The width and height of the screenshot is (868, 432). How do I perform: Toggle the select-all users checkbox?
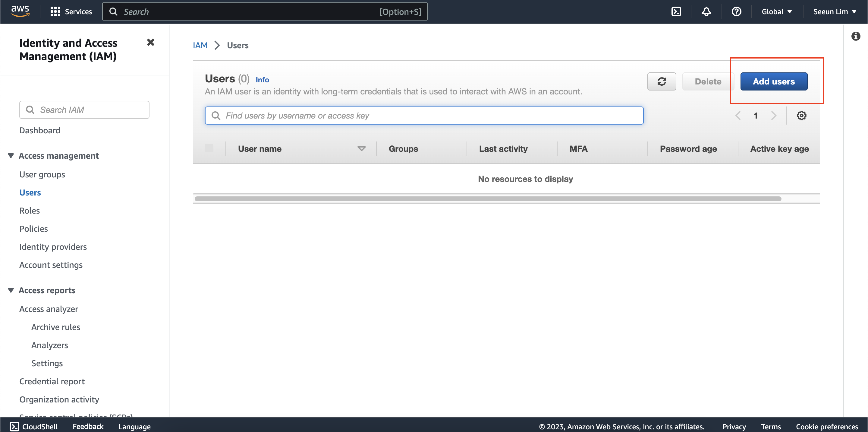(x=209, y=148)
